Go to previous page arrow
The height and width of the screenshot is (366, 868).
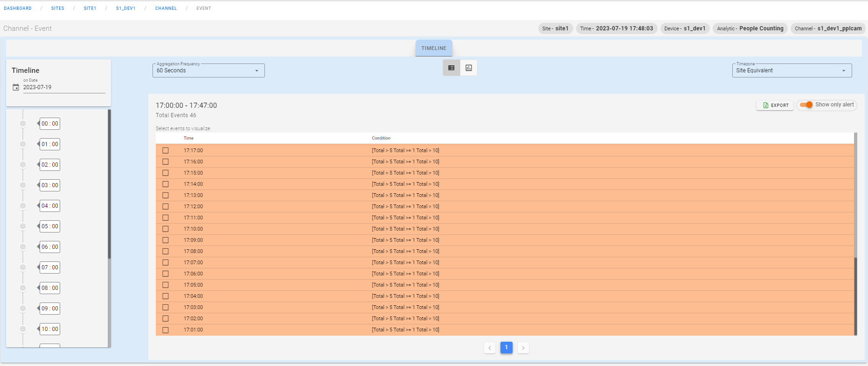[490, 348]
